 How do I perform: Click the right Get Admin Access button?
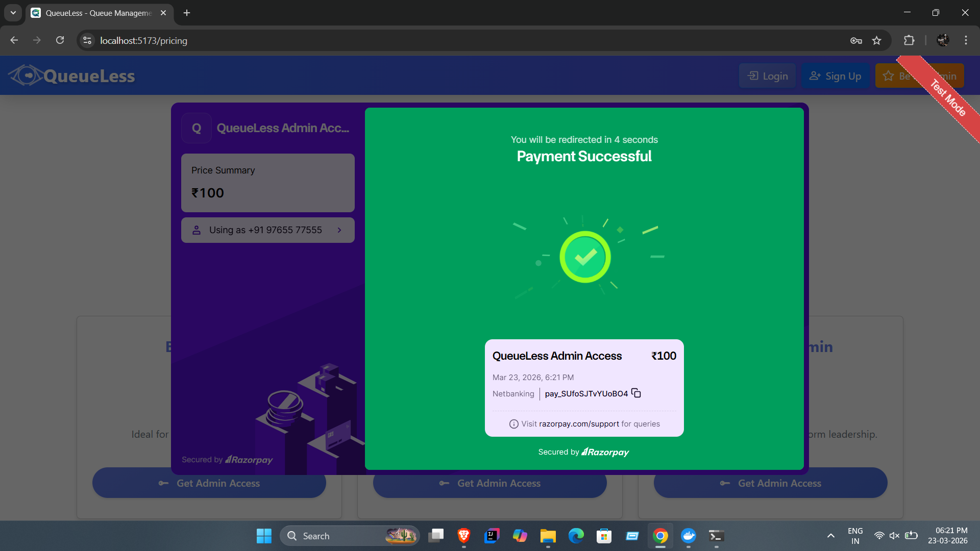[770, 483]
